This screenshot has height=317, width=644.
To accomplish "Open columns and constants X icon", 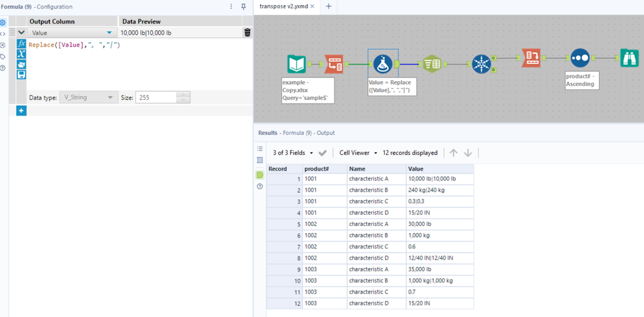I will [21, 54].
